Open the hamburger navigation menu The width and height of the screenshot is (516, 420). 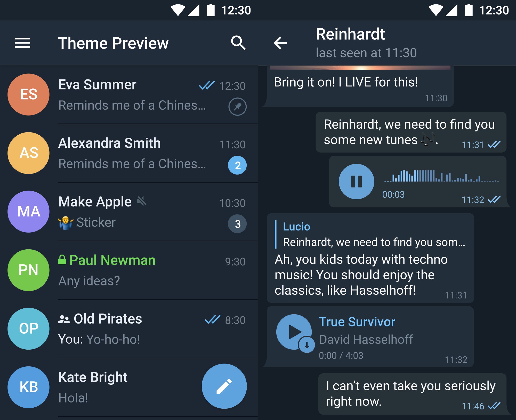[22, 43]
